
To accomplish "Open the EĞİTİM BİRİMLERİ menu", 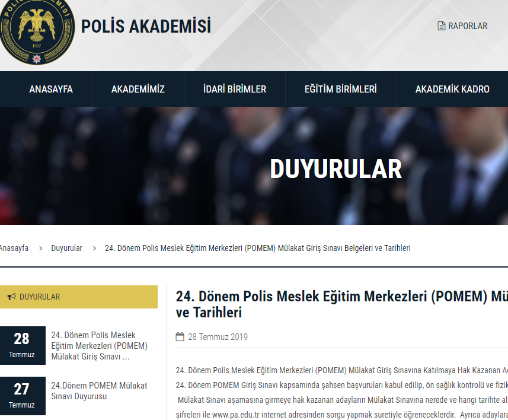I will click(x=340, y=89).
